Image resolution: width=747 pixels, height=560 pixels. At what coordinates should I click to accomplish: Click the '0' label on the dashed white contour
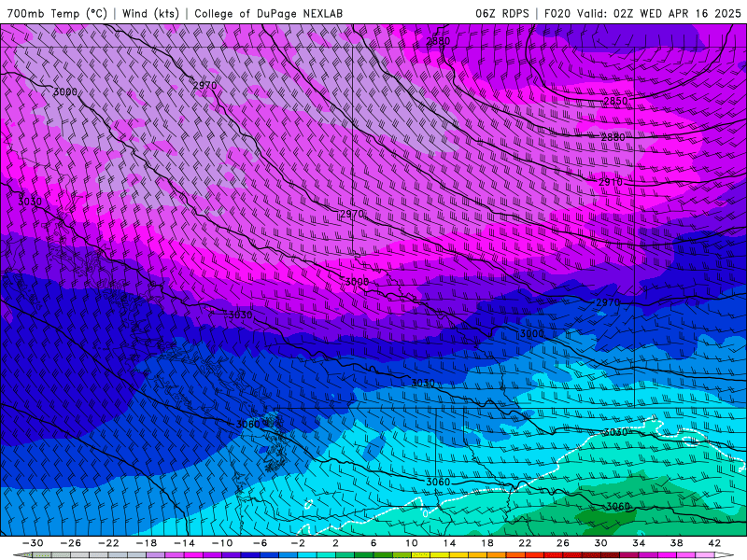tap(426, 514)
